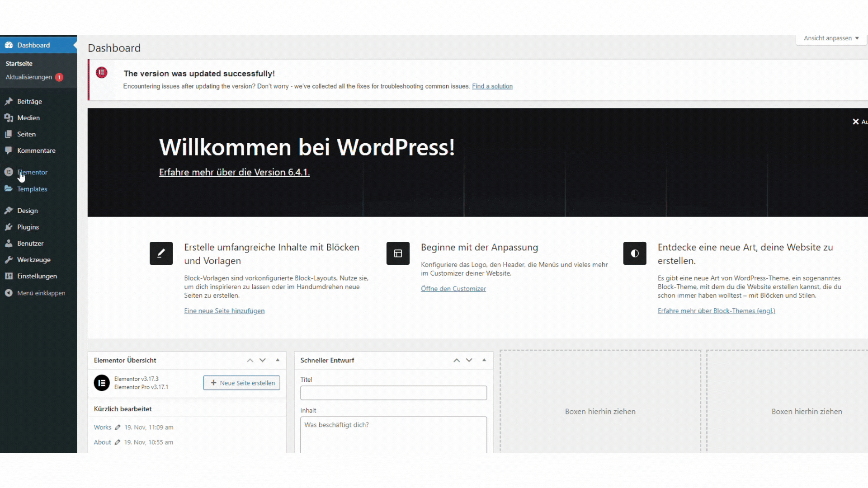This screenshot has height=488, width=868.
Task: Click the Willkommen bei WordPress! heading
Action: point(307,147)
